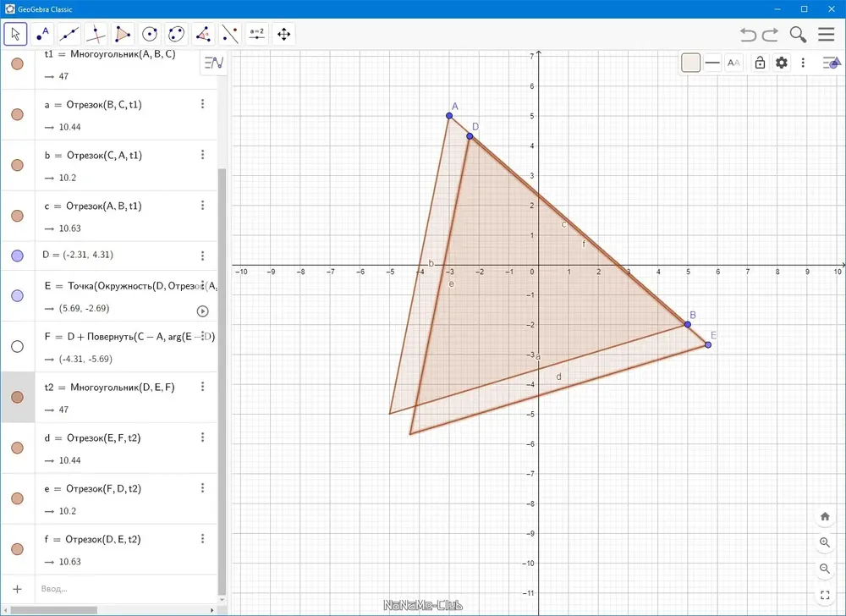846x616 pixels.
Task: Toggle visibility of point D
Action: (17, 256)
